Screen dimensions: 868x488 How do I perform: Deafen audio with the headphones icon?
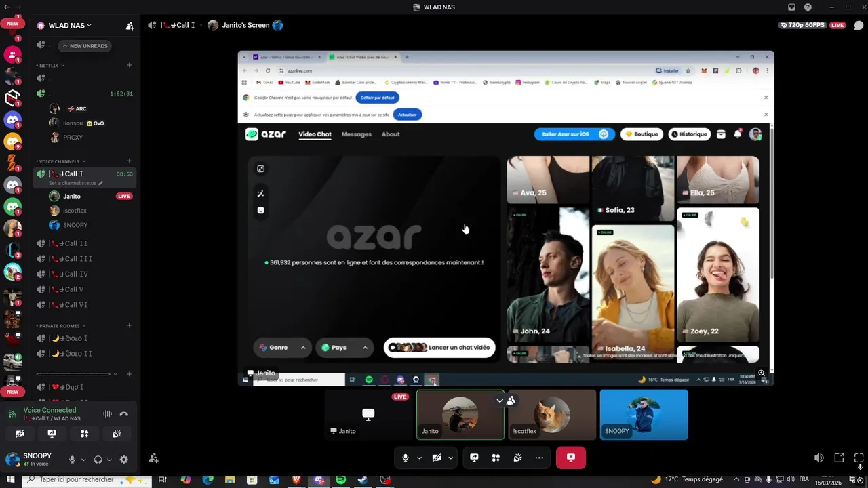click(x=98, y=460)
